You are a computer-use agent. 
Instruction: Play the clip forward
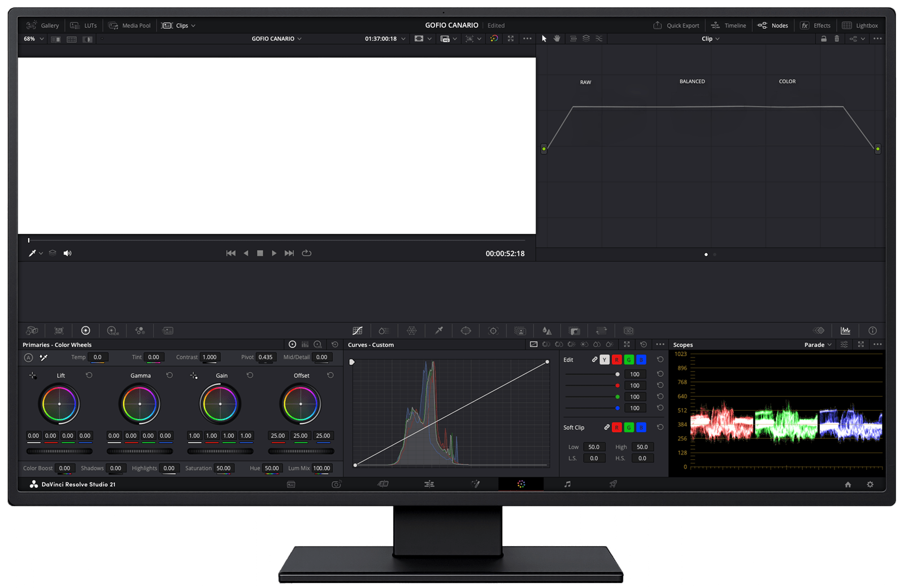[274, 253]
